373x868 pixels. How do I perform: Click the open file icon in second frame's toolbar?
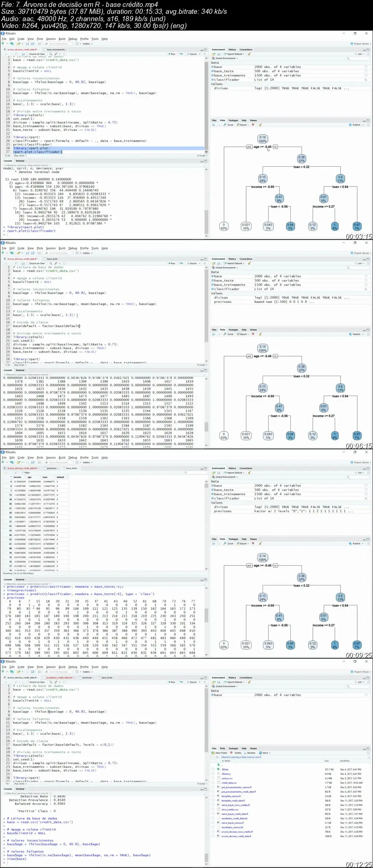tap(18, 253)
